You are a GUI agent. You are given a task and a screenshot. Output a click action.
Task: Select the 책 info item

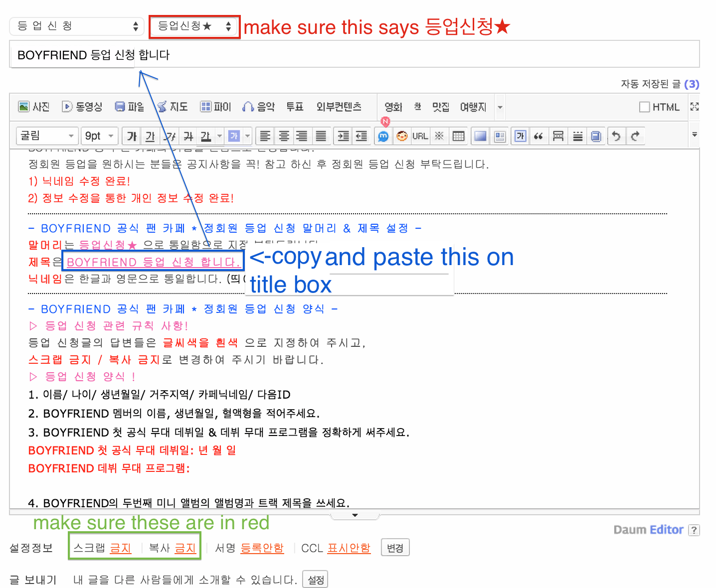point(418,107)
